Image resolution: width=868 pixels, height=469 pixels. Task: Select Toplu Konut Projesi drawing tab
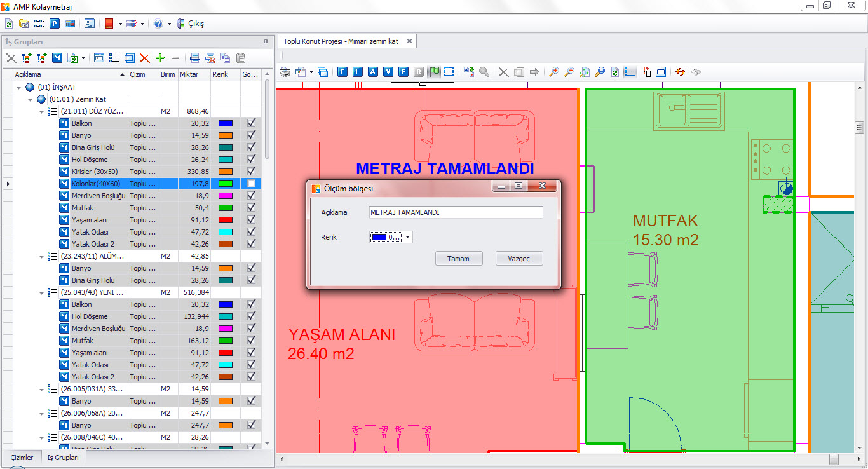pos(341,41)
